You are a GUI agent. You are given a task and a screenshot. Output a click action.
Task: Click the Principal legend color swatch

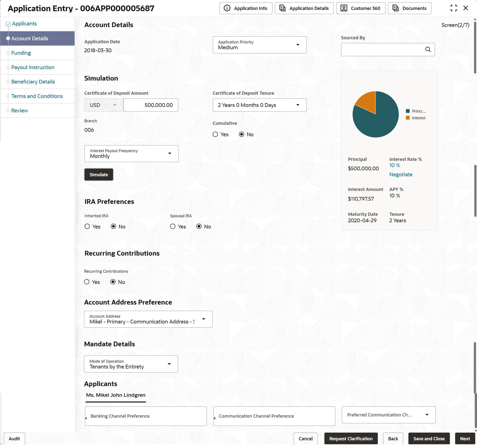click(x=408, y=111)
